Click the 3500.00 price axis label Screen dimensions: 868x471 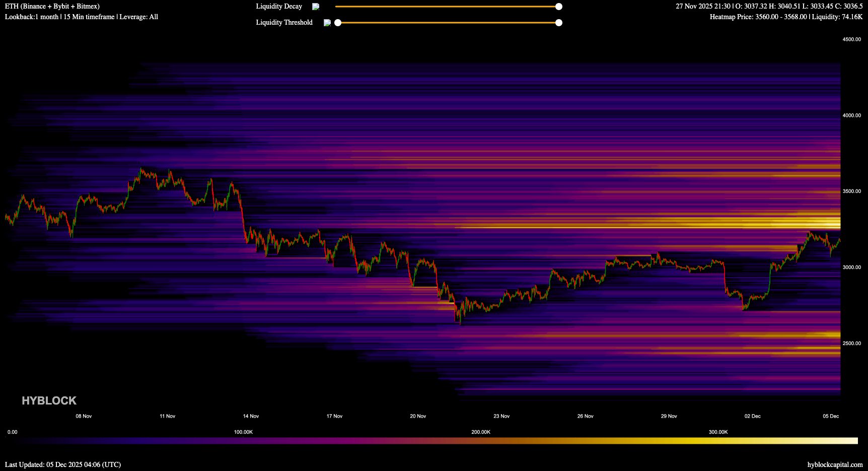pos(852,191)
